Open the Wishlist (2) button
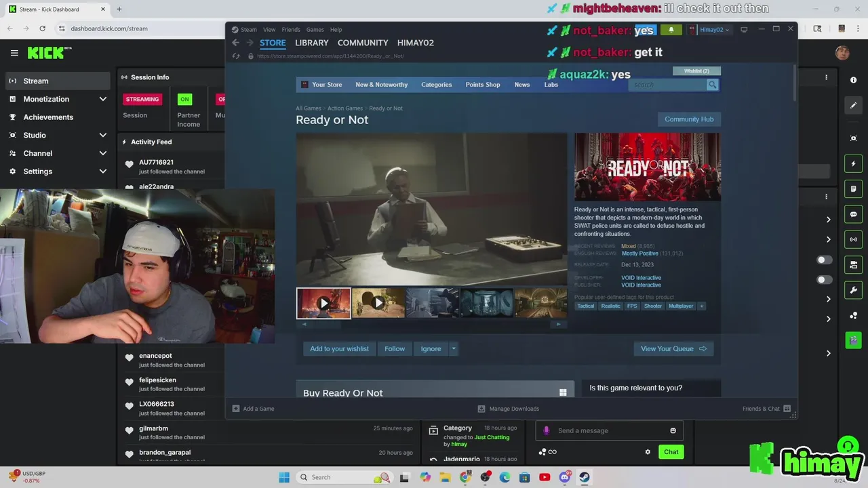868x488 pixels. coord(696,71)
